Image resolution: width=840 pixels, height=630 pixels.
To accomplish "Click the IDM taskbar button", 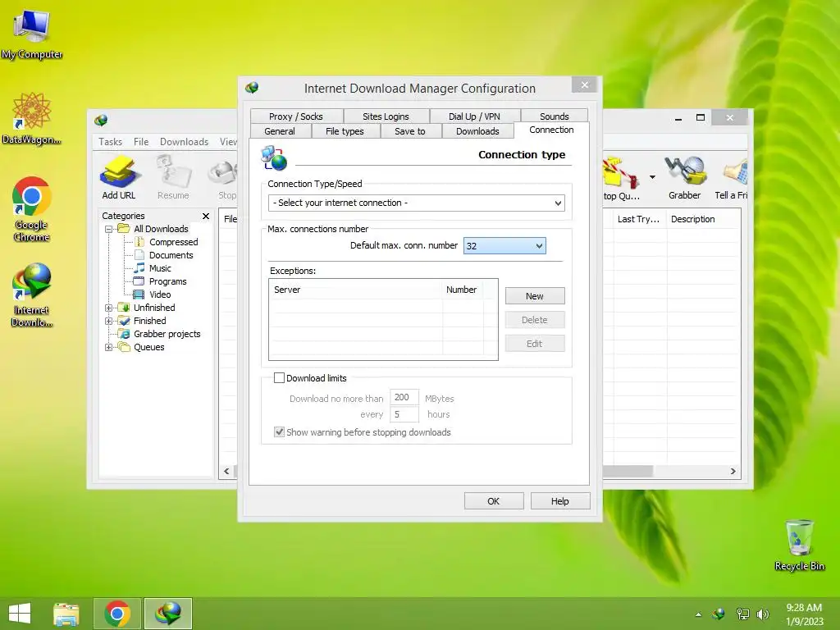I will tap(168, 614).
